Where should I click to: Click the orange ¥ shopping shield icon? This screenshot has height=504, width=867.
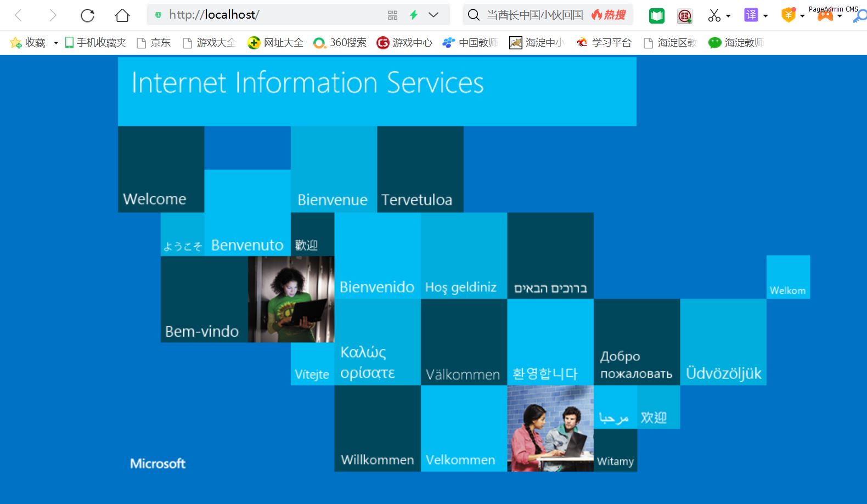[x=788, y=15]
